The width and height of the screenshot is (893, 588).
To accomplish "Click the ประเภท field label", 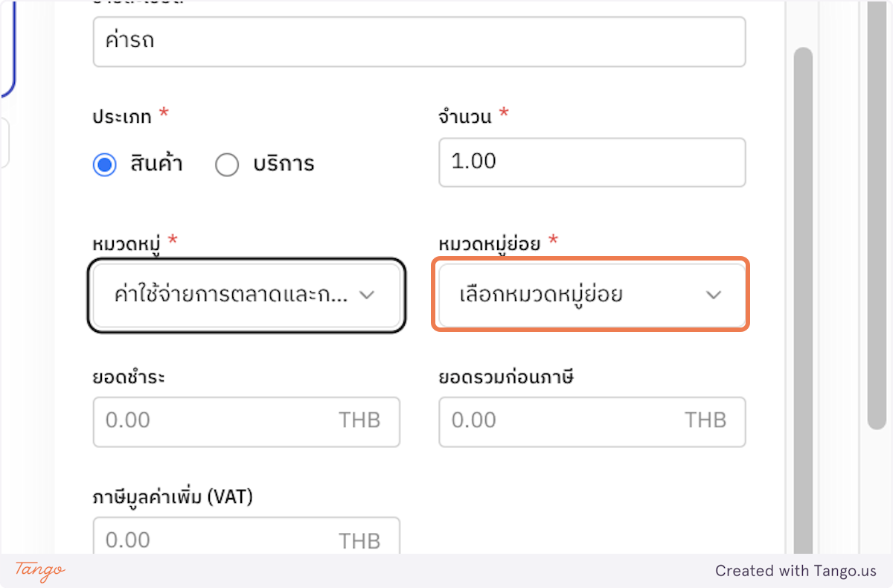I will click(x=121, y=115).
